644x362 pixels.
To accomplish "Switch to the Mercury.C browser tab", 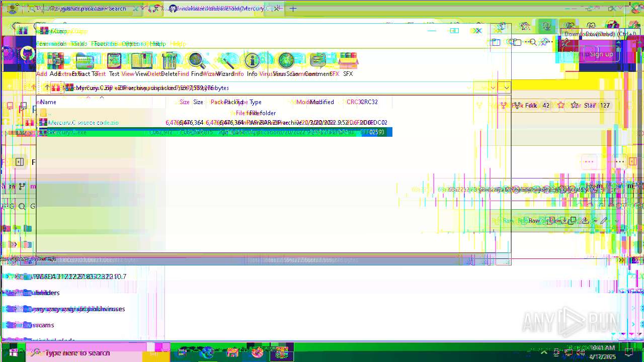I will (224, 9).
